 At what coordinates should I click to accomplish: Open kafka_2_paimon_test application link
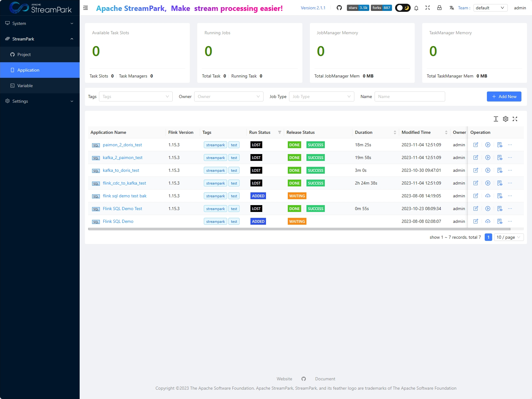123,157
